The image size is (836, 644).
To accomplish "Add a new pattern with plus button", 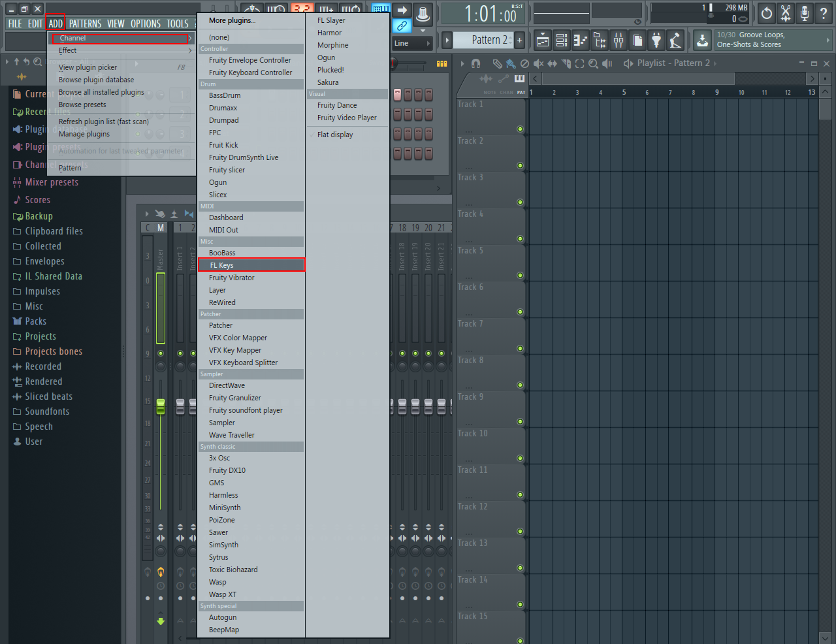I will (520, 40).
